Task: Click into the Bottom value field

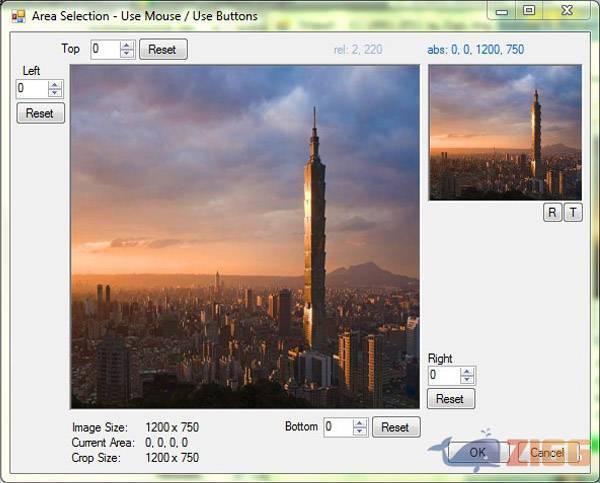Action: tap(337, 427)
